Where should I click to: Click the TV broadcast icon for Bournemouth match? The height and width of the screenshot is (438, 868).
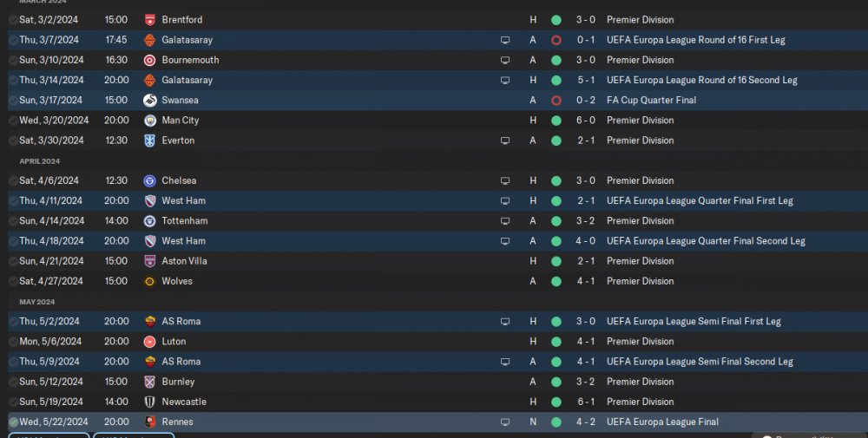tap(505, 61)
